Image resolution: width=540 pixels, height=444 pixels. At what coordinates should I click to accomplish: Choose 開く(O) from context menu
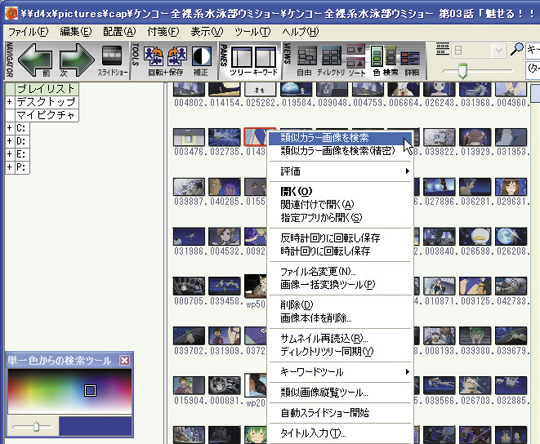pyautogui.click(x=340, y=191)
